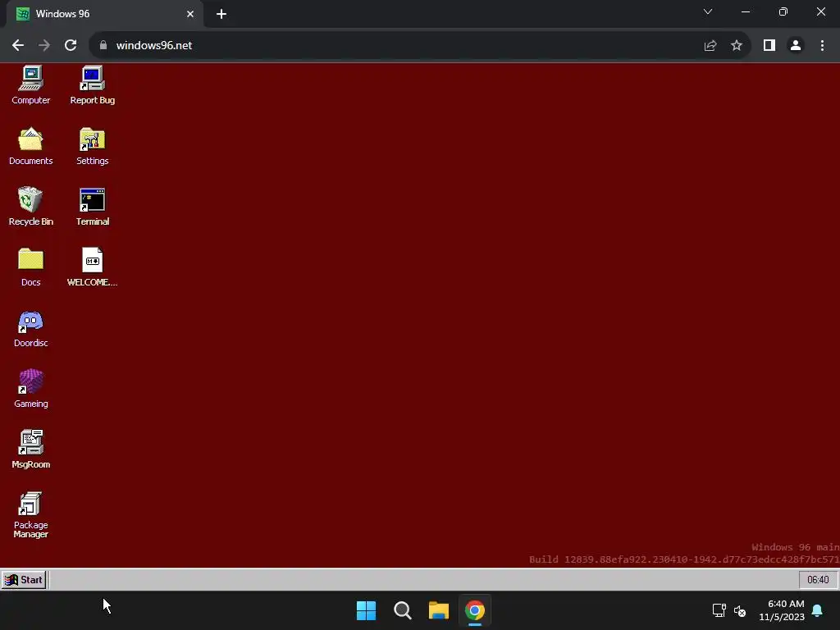Select the Docs folder icon
The width and height of the screenshot is (840, 630).
tap(30, 267)
